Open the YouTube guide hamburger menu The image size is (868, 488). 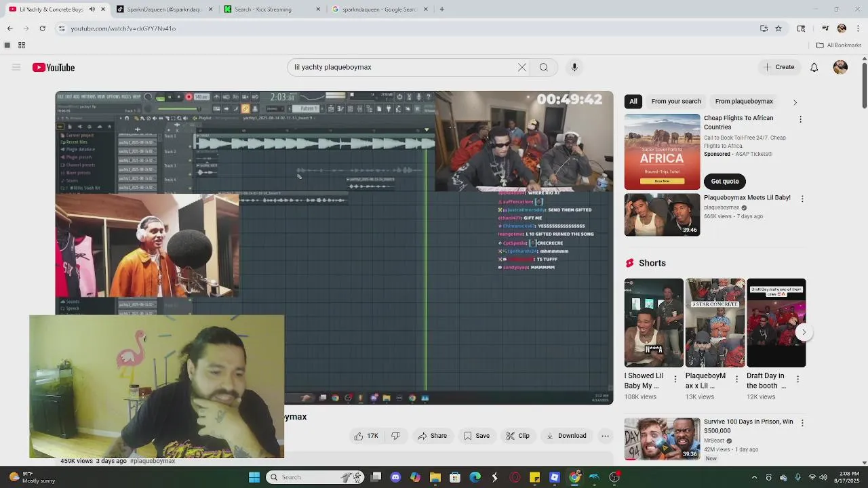pyautogui.click(x=16, y=67)
